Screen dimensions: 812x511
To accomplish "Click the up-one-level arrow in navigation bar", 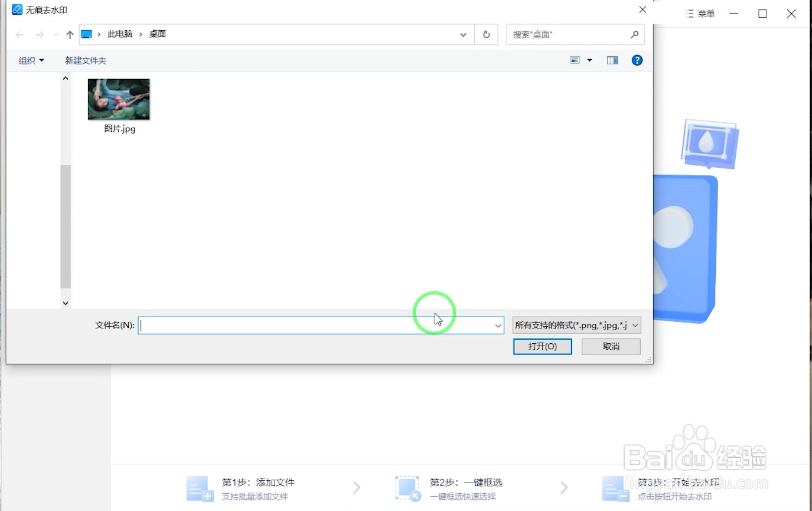I will click(x=69, y=34).
